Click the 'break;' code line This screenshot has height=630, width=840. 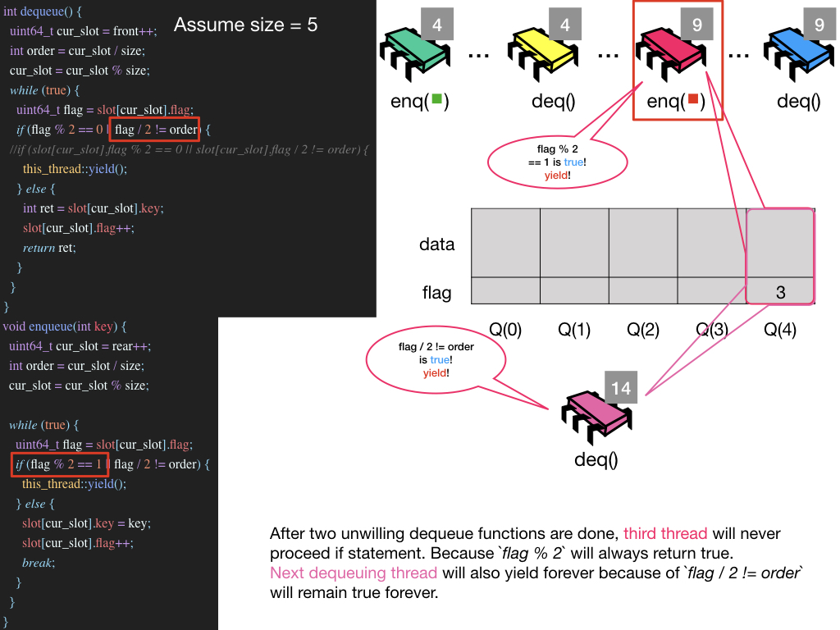click(39, 563)
